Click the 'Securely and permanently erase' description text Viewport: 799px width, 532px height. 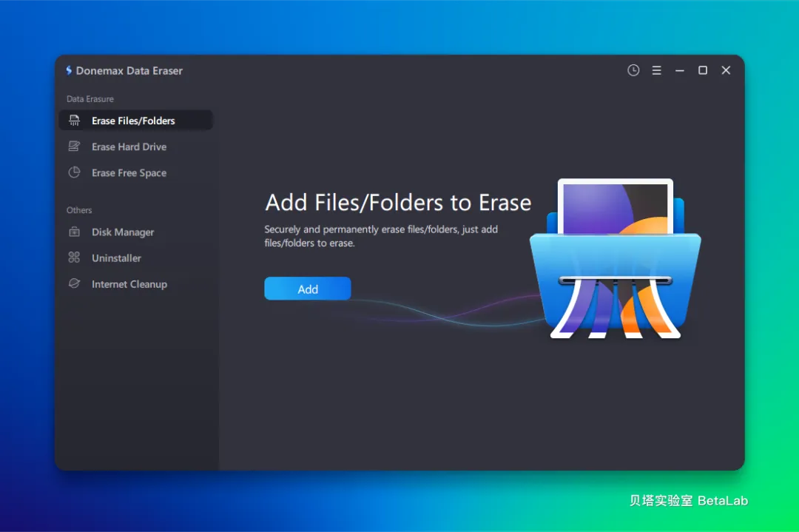[381, 236]
